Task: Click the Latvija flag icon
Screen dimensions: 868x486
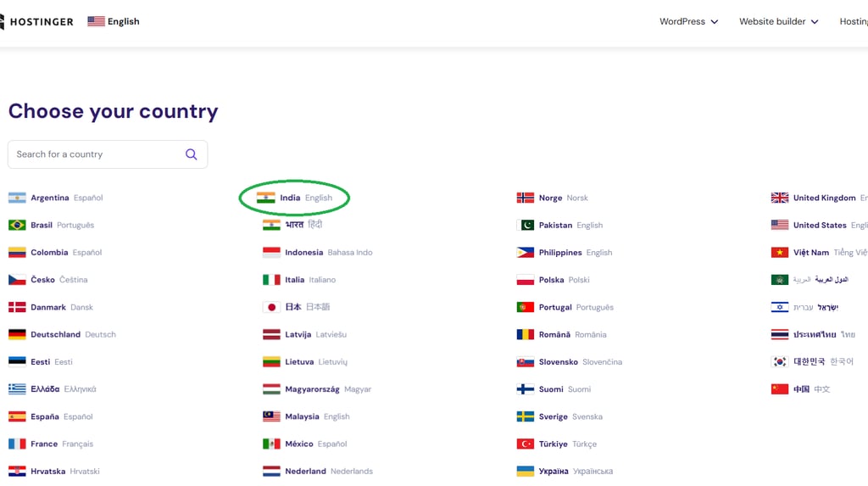Action: 271,334
